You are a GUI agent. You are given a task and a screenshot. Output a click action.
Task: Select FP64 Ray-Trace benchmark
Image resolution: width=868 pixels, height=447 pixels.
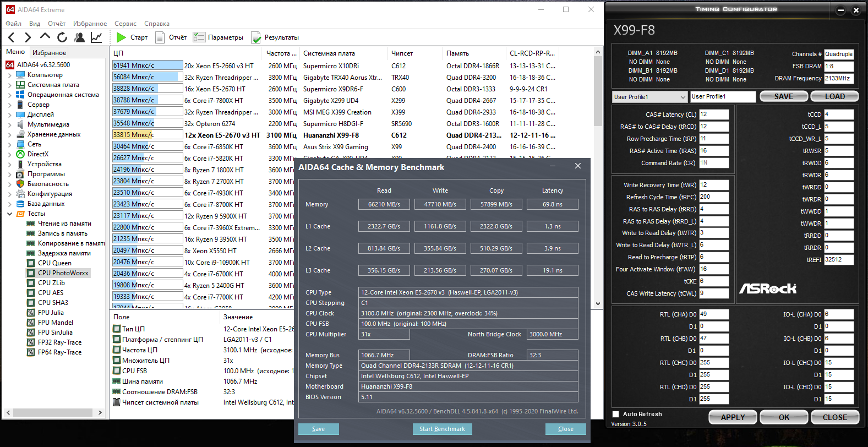point(59,352)
